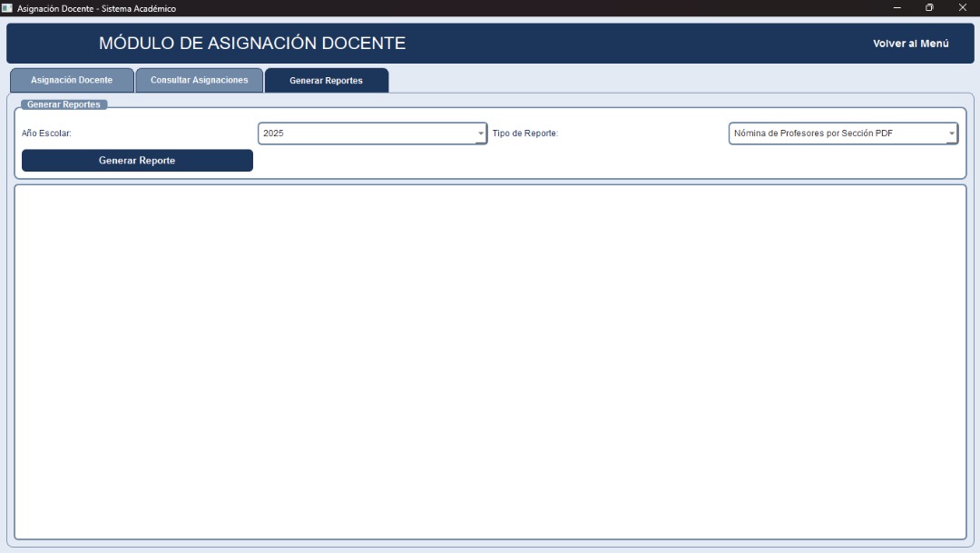Open the Consultar Asignaciones tab
980x553 pixels.
coord(199,80)
